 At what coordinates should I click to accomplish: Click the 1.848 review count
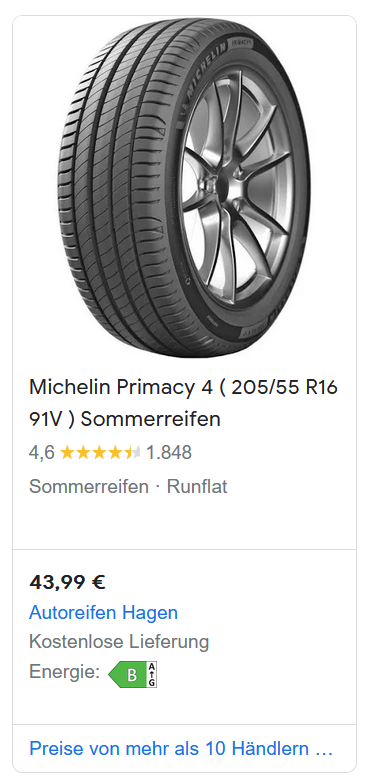169,453
